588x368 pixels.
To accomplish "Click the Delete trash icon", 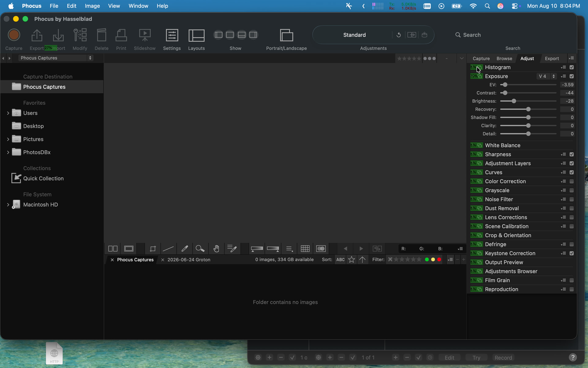I will pos(101,35).
